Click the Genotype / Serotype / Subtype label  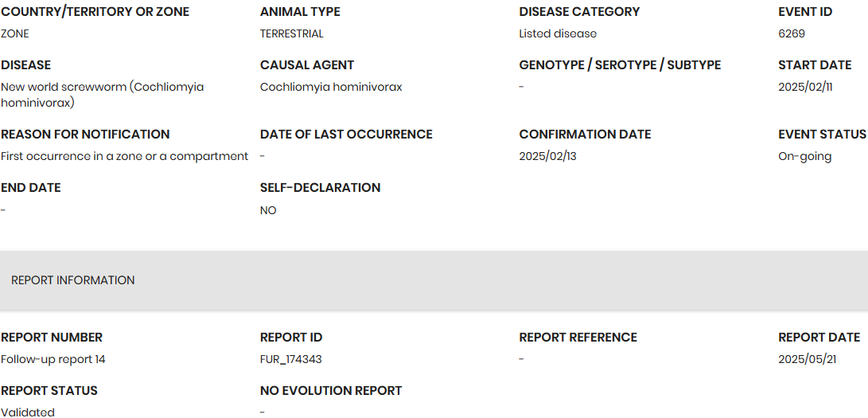620,65
